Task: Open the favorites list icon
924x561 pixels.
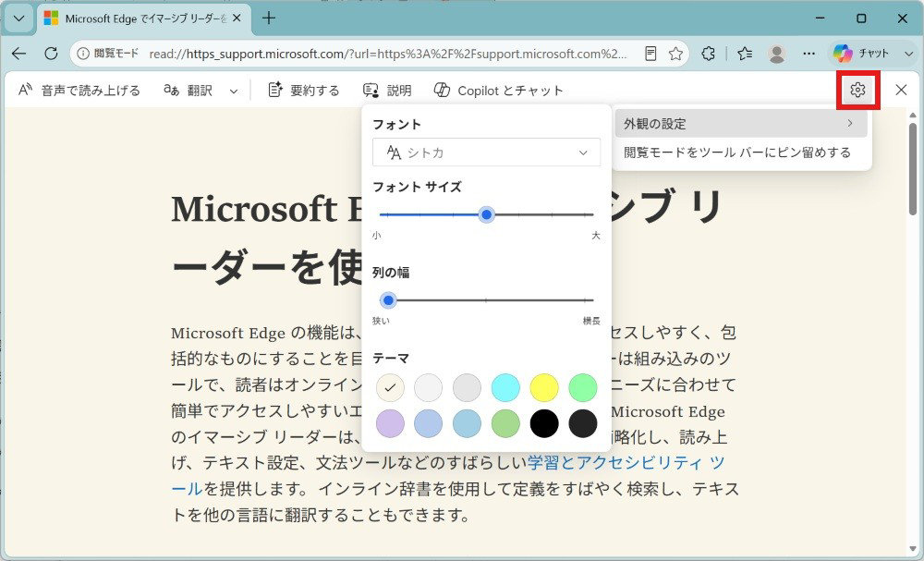Action: pyautogui.click(x=745, y=54)
